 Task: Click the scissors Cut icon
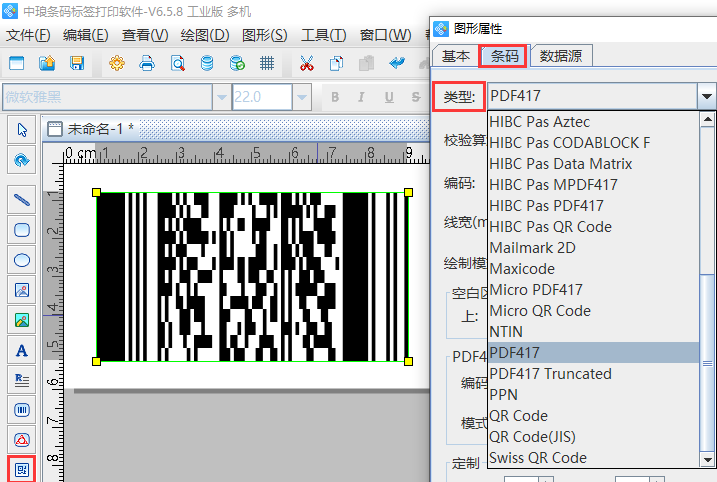[306, 64]
